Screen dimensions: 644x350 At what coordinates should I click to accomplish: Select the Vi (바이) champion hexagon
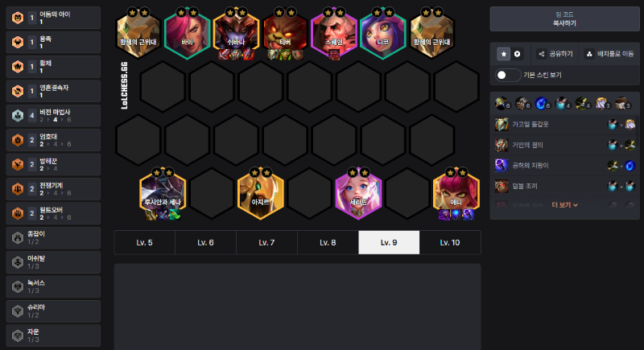point(188,35)
